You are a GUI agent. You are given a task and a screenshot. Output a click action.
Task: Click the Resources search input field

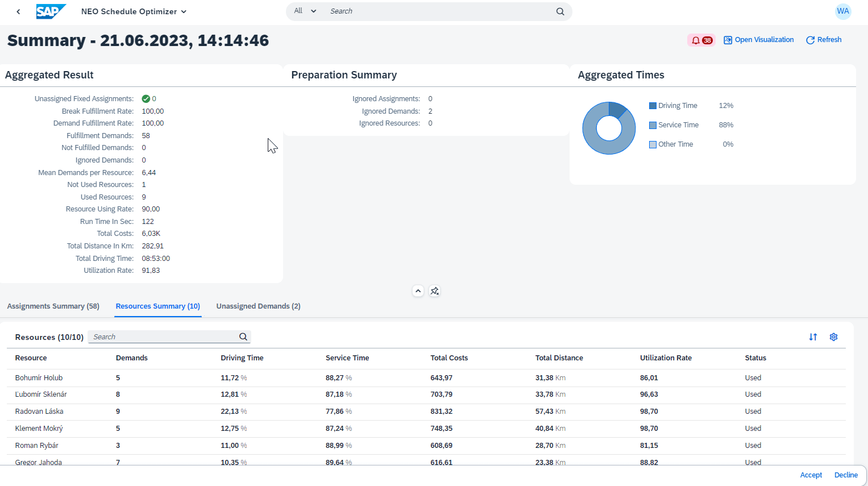pyautogui.click(x=163, y=337)
